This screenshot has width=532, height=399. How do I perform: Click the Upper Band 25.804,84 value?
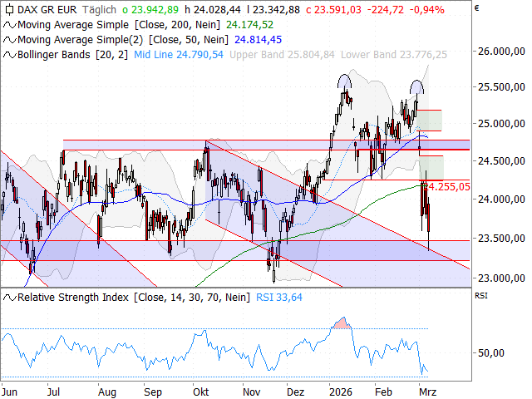[x=282, y=55]
